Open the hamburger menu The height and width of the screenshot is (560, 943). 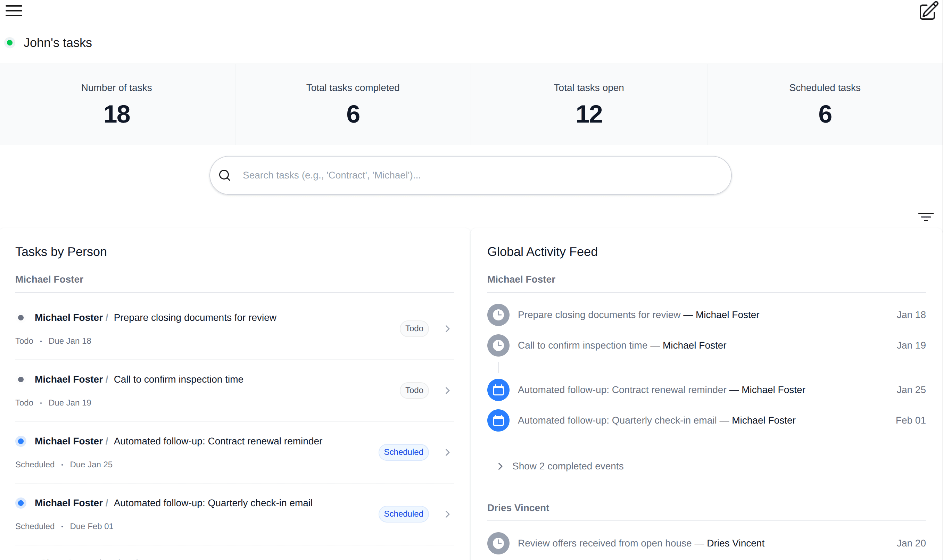click(14, 10)
